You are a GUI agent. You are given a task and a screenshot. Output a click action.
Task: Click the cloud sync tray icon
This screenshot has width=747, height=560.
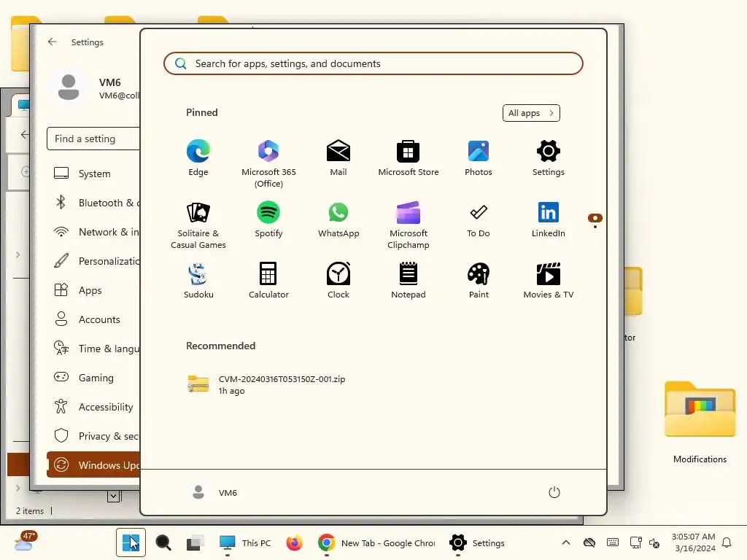[x=589, y=542]
